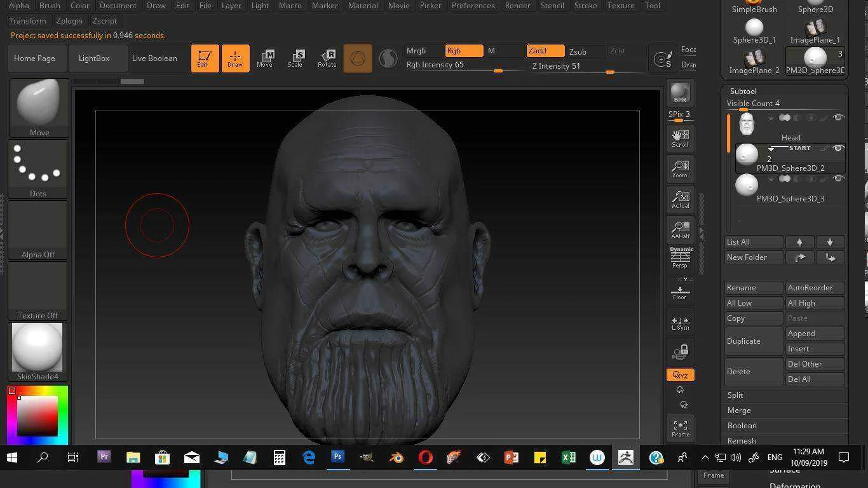Open Blender from the taskbar
Screen dimensions: 868x488
coord(397,457)
